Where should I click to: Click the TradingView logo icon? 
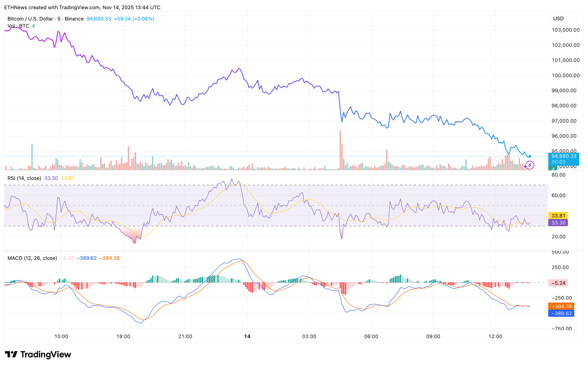click(x=11, y=354)
